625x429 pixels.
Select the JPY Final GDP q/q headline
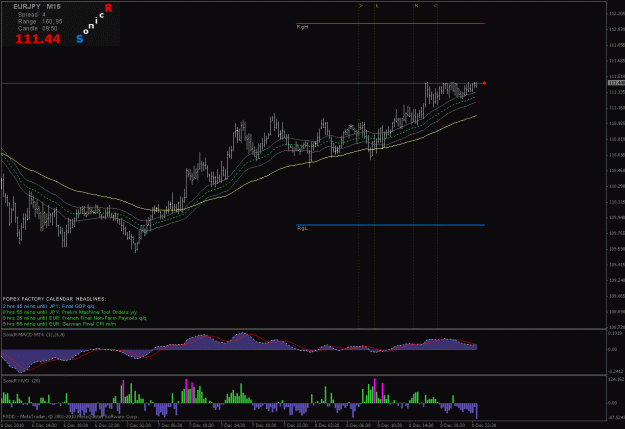49,306
